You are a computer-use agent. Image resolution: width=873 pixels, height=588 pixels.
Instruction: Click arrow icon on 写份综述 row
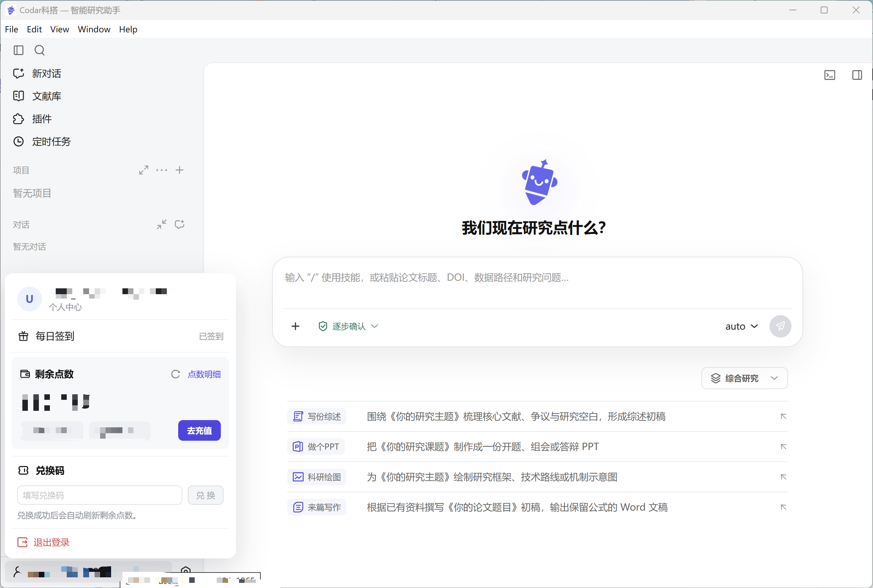[x=783, y=417]
